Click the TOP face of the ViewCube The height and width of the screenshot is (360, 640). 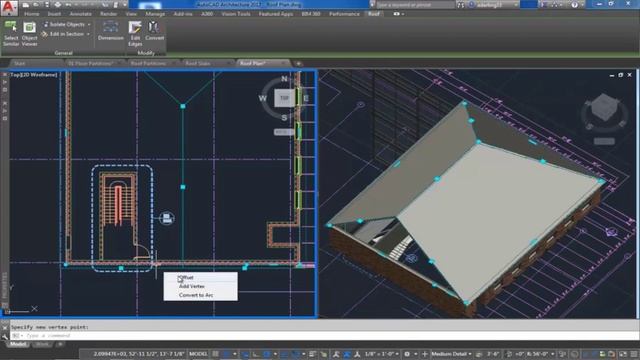(284, 98)
